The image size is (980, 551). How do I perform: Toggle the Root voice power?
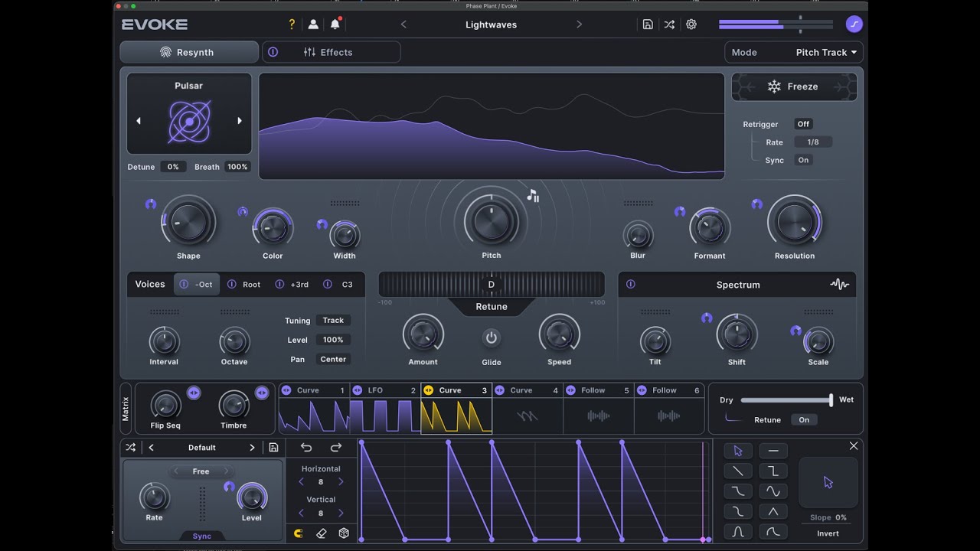(232, 284)
